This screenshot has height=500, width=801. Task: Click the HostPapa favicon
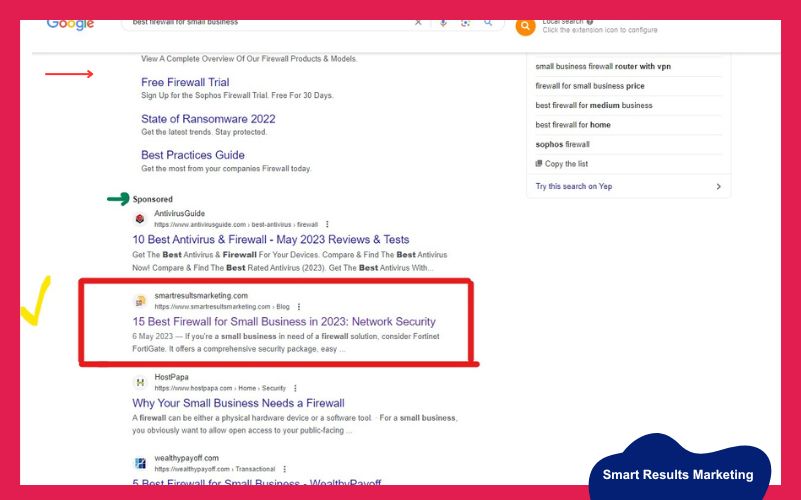click(x=140, y=383)
